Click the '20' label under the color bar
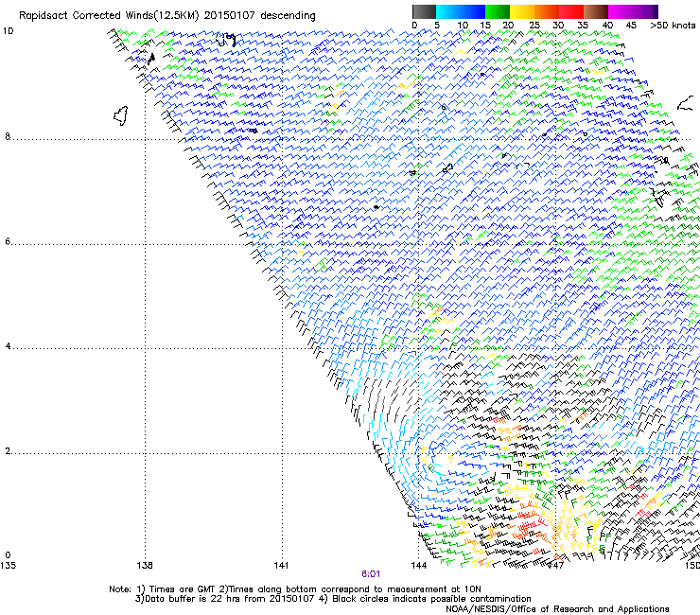The height and width of the screenshot is (615, 700). coord(508,26)
